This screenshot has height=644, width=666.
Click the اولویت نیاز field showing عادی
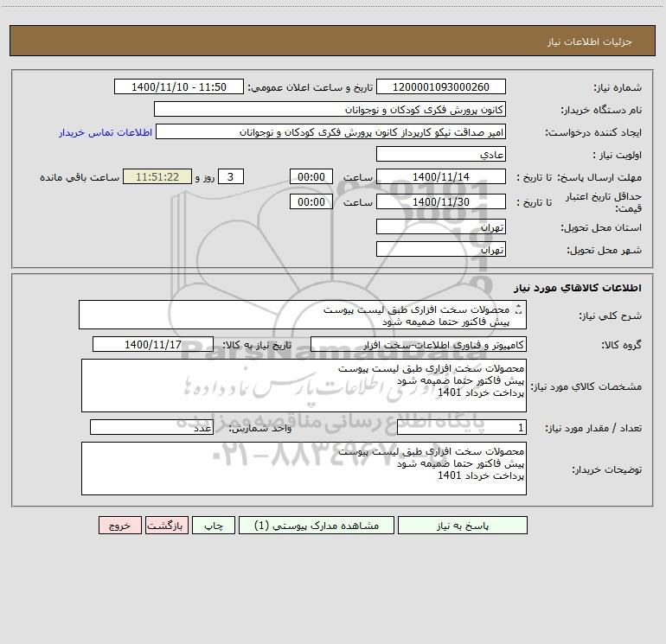(x=441, y=154)
